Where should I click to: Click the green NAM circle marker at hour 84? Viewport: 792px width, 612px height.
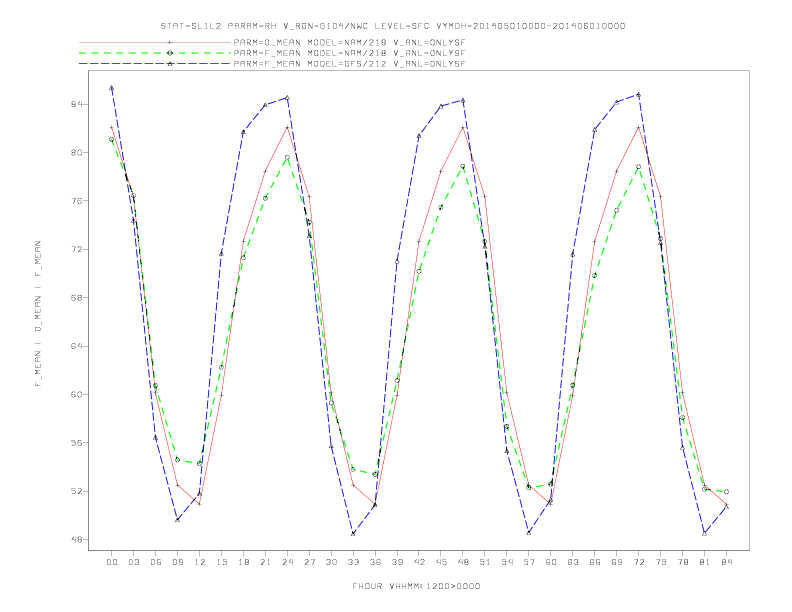(x=726, y=491)
